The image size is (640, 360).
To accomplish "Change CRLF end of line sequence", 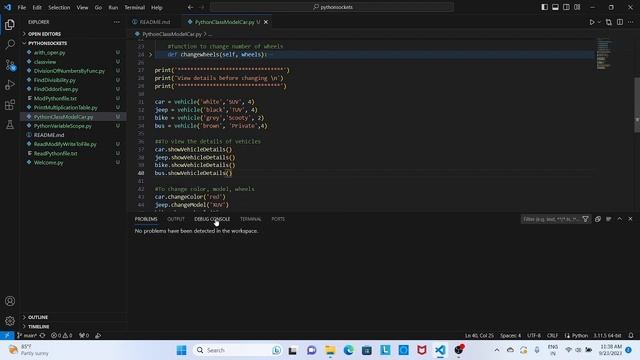I will point(552,336).
